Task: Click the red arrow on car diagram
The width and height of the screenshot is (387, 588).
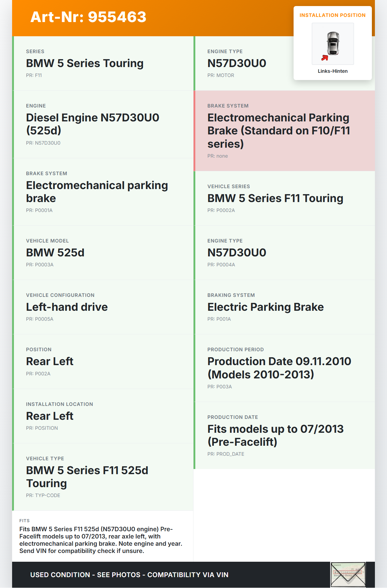Action: pyautogui.click(x=325, y=58)
